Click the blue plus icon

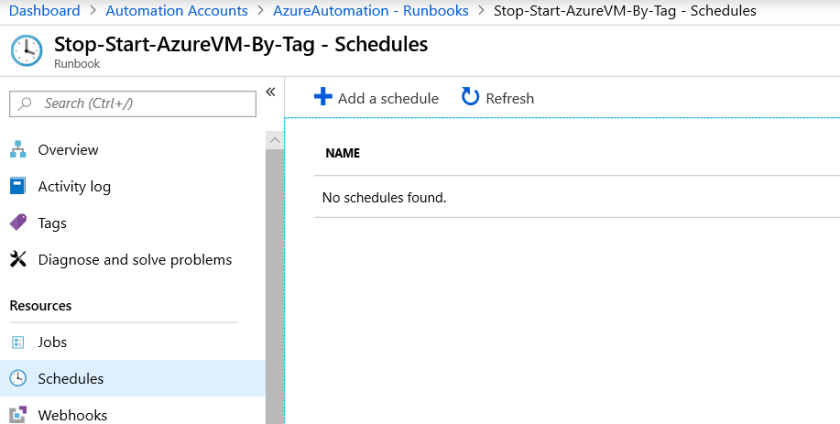323,96
